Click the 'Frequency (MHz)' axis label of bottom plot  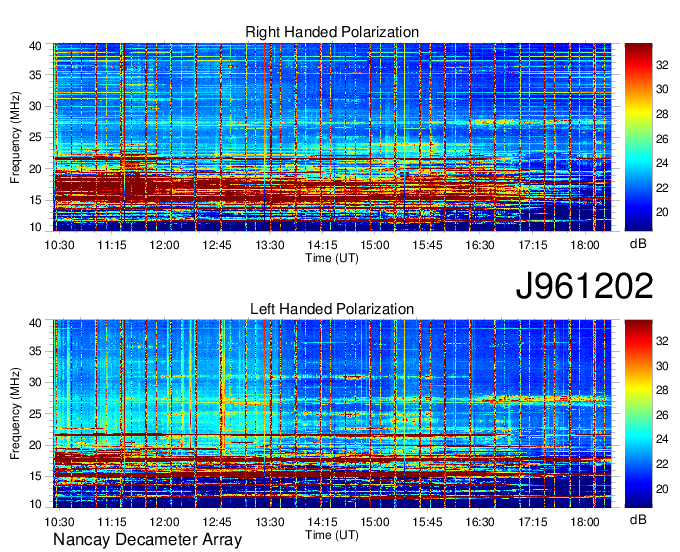(x=15, y=414)
